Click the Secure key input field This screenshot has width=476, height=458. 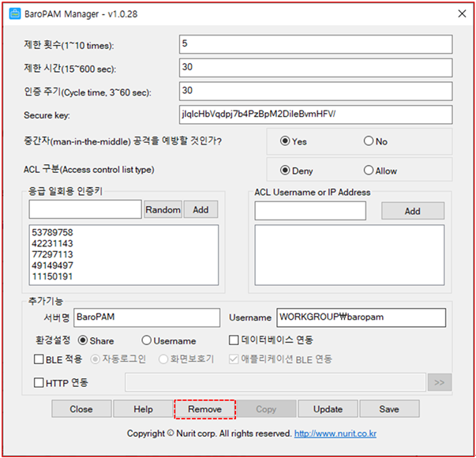coord(316,114)
